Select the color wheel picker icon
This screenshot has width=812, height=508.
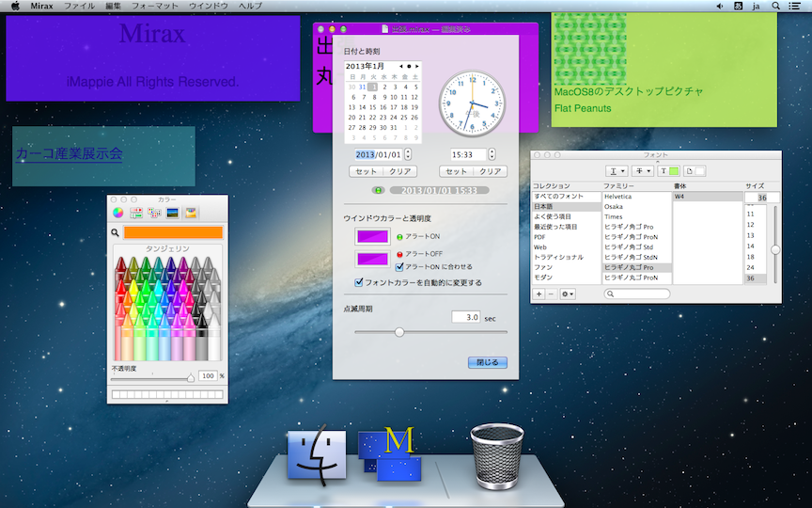click(118, 213)
